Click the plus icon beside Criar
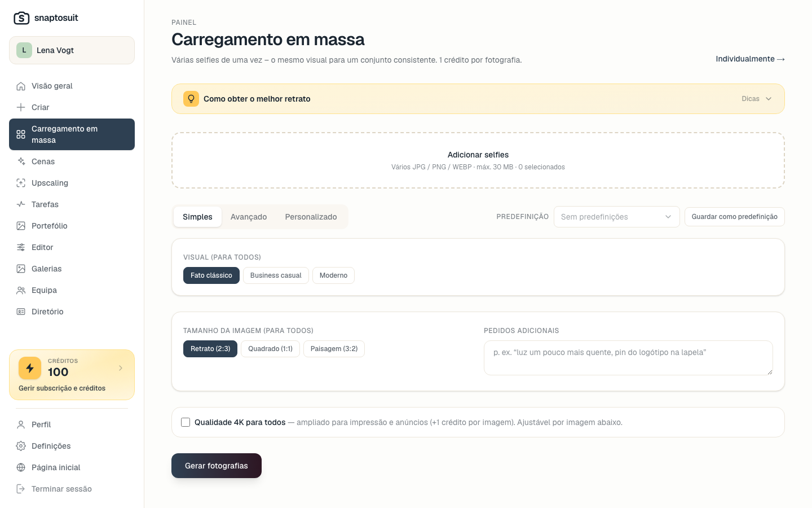 pos(21,107)
